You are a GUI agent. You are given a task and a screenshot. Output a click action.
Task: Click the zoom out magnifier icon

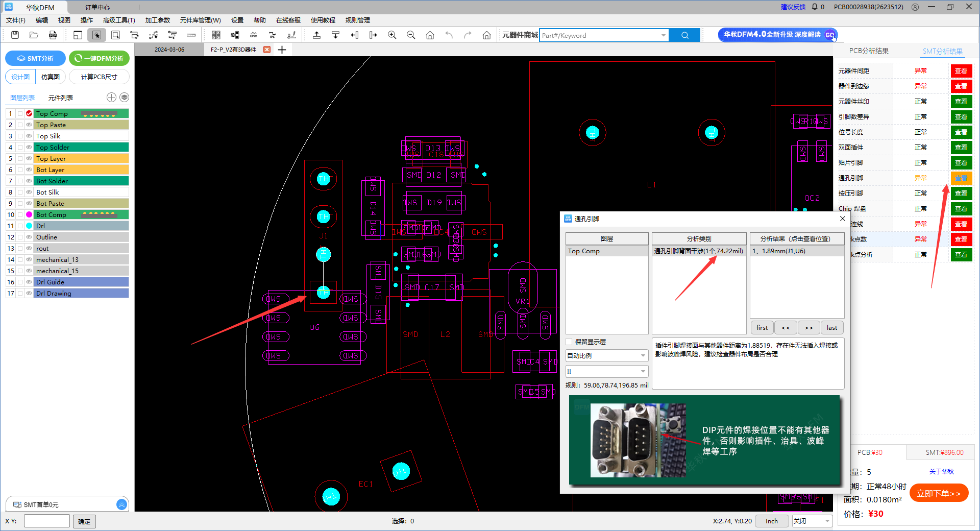point(411,35)
